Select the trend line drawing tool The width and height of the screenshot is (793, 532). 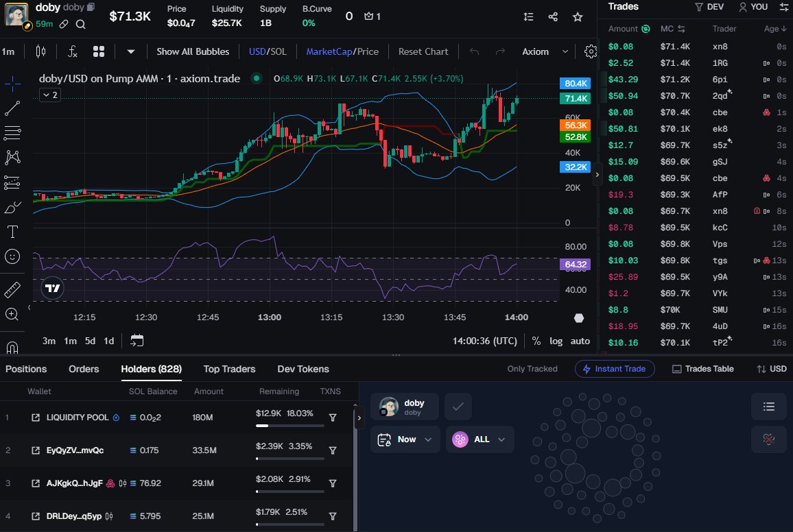pos(12,108)
